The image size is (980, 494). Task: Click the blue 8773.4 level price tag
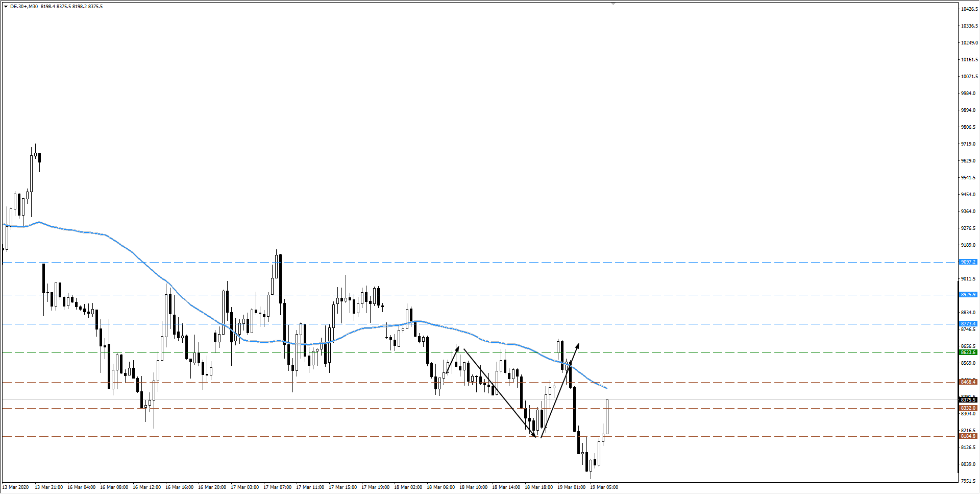click(968, 324)
